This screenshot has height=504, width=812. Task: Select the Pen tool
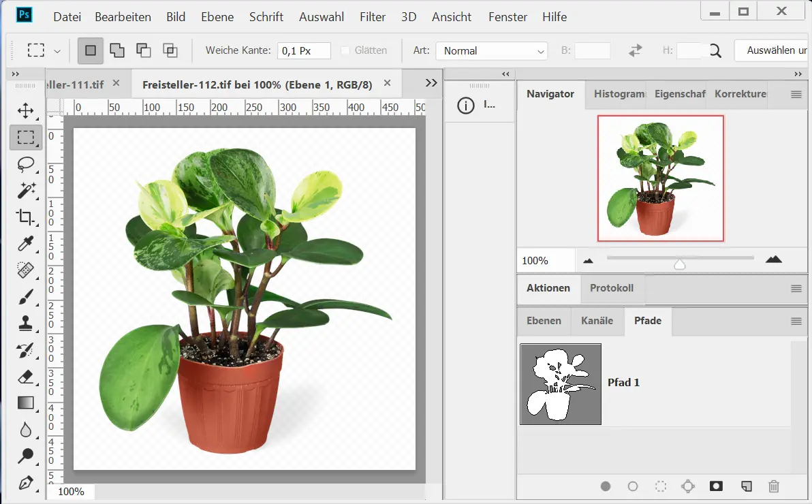26,483
